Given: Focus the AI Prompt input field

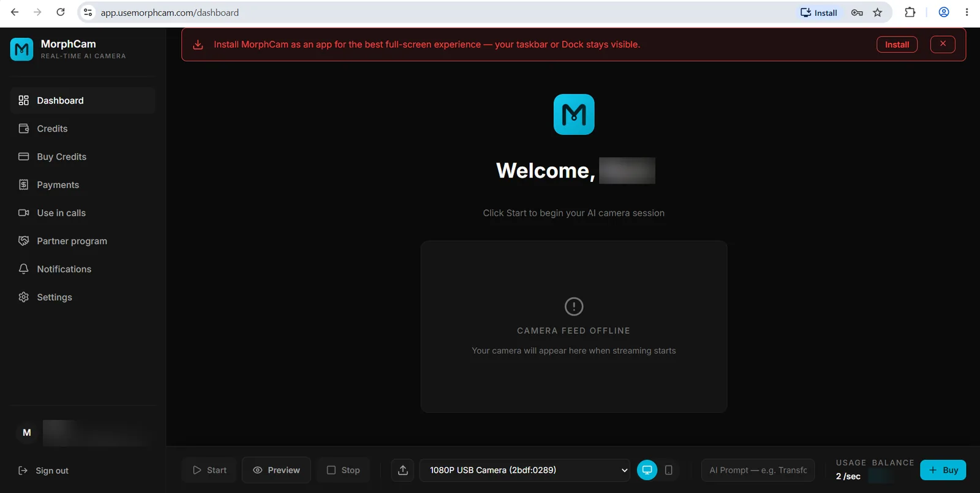Looking at the screenshot, I should (x=758, y=470).
